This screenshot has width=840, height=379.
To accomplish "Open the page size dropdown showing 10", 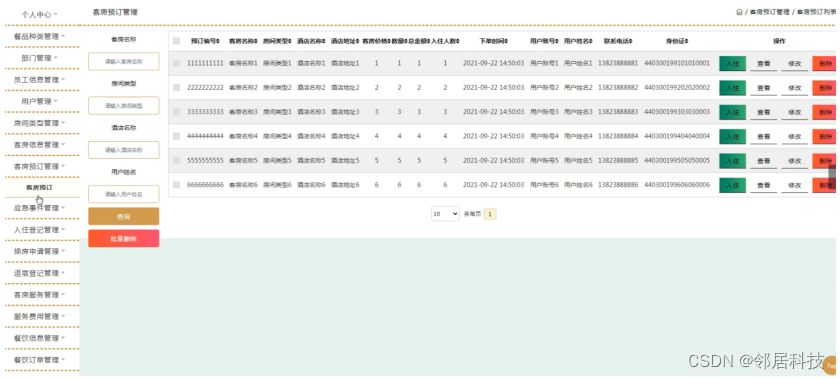I will (445, 213).
